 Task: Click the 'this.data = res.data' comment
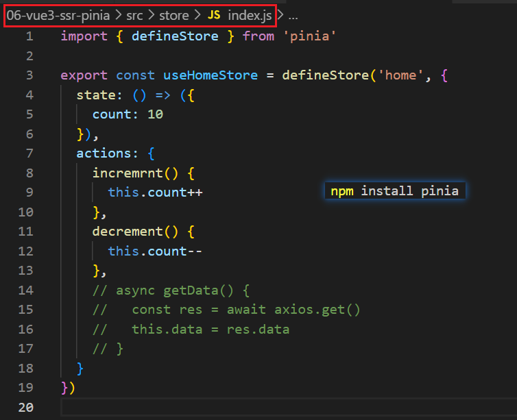211,330
